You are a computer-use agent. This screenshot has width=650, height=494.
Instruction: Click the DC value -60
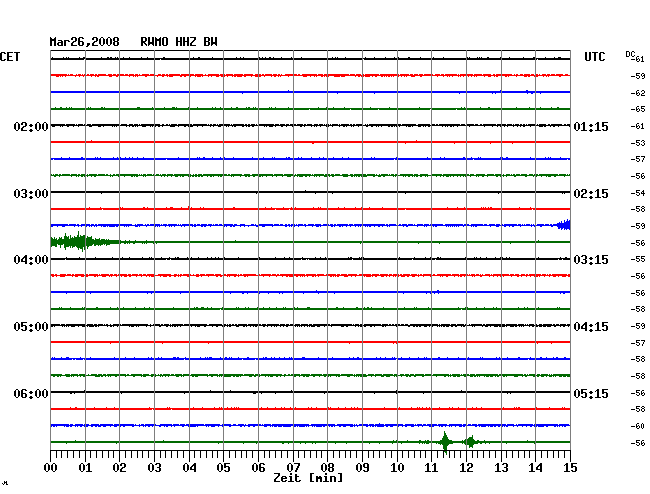638,426
